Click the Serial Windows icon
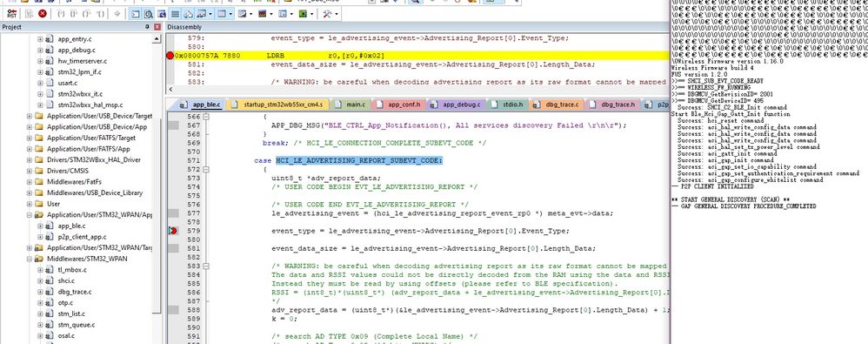 (x=242, y=13)
